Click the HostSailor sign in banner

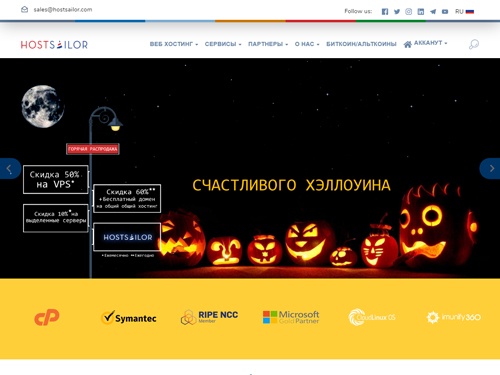[x=127, y=237]
